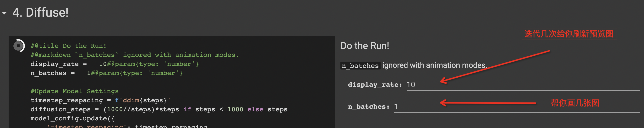
Task: Click the "n_batches = 1" code line
Action: [106, 73]
